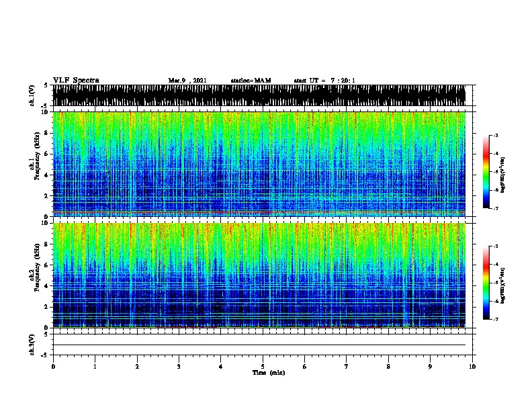Viewport: 532px width, 411px height.
Task: Click the time-axis tick label "5"
Action: point(263,367)
